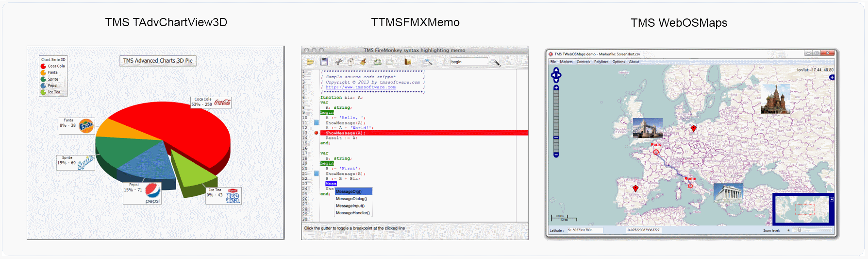
Task: Click the Paste brush icon in memo toolbar
Action: coord(363,62)
